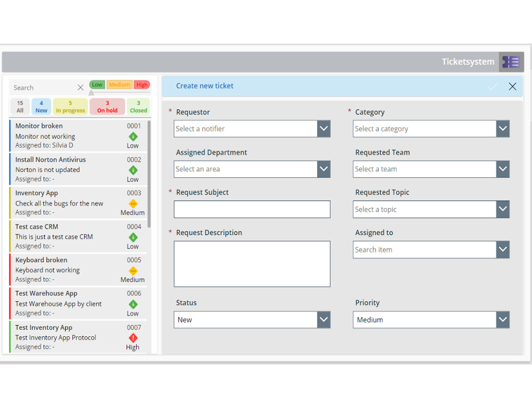532x399 pixels.
Task: Expand the Requested Team dropdown
Action: pyautogui.click(x=503, y=169)
